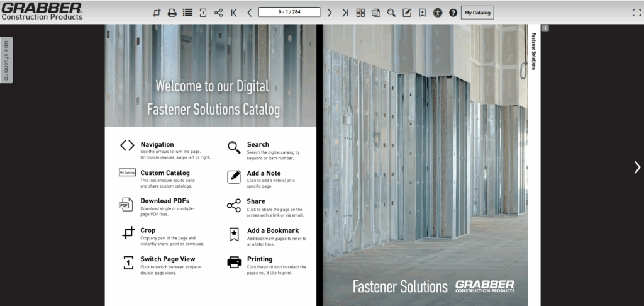Click the 'Printing' heading text
The width and height of the screenshot is (644, 306).
(260, 259)
